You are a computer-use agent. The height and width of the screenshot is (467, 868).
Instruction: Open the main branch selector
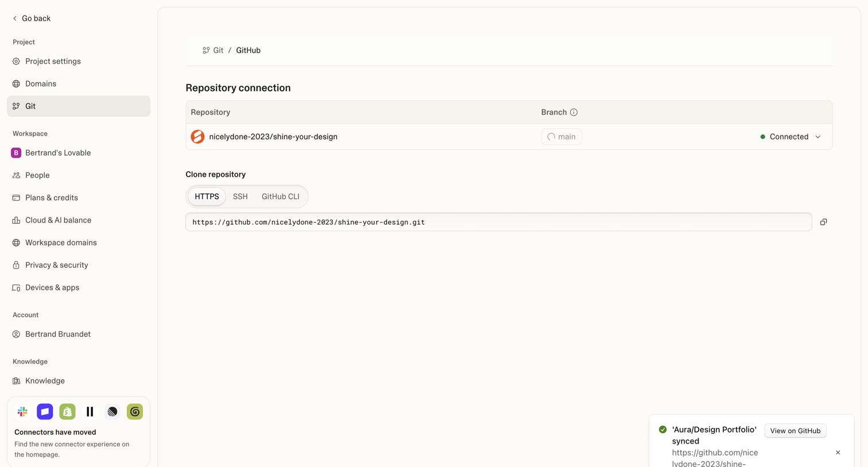click(x=561, y=137)
